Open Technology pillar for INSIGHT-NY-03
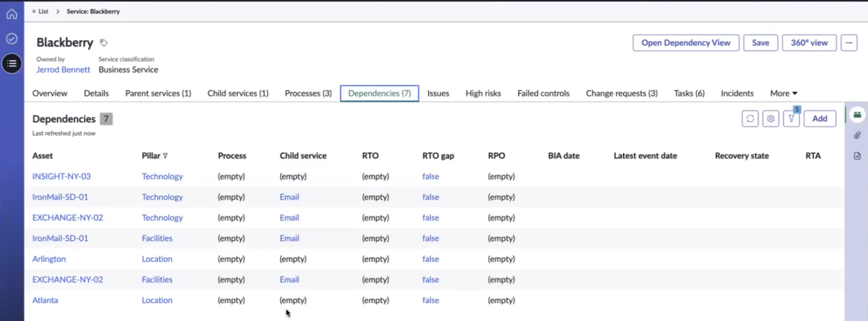The width and height of the screenshot is (868, 321). (x=162, y=176)
